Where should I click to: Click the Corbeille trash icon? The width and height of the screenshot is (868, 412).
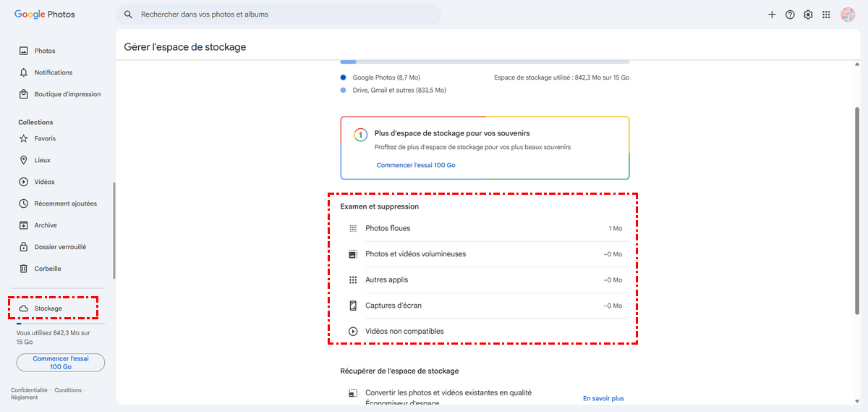click(x=24, y=269)
